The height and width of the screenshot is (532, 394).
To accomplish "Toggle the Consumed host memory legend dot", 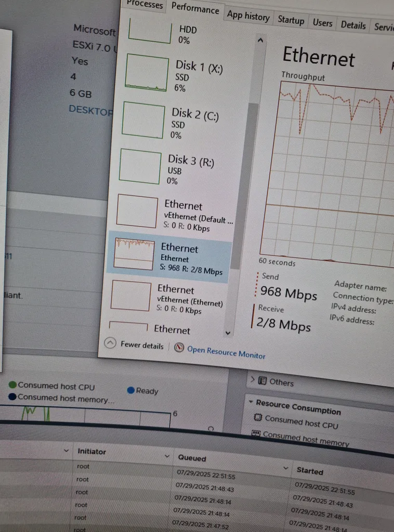I will (11, 397).
